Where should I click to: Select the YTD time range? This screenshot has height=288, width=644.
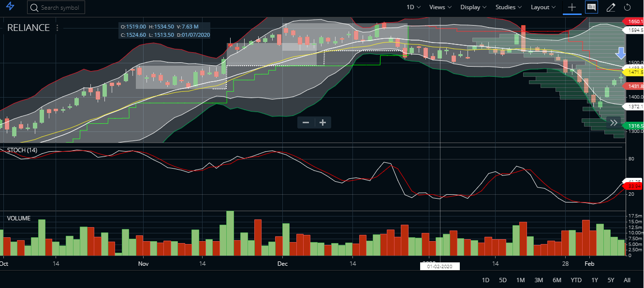point(576,280)
